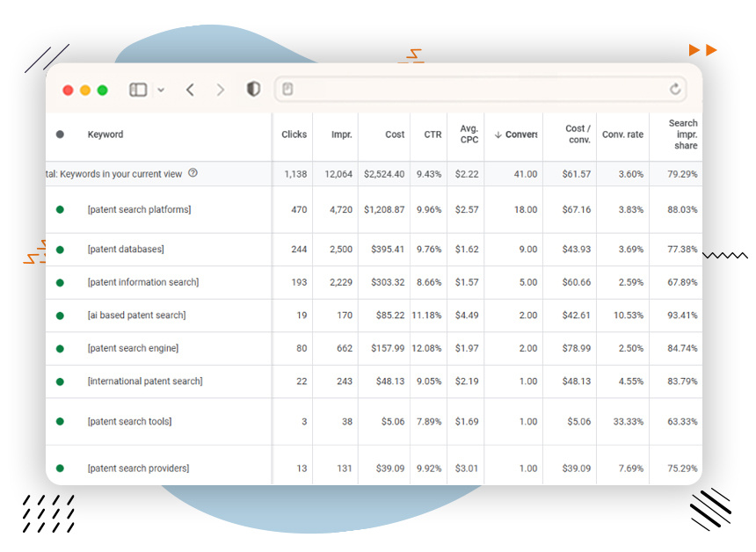Click the back navigation arrow
Image resolution: width=756 pixels, height=552 pixels.
(191, 90)
